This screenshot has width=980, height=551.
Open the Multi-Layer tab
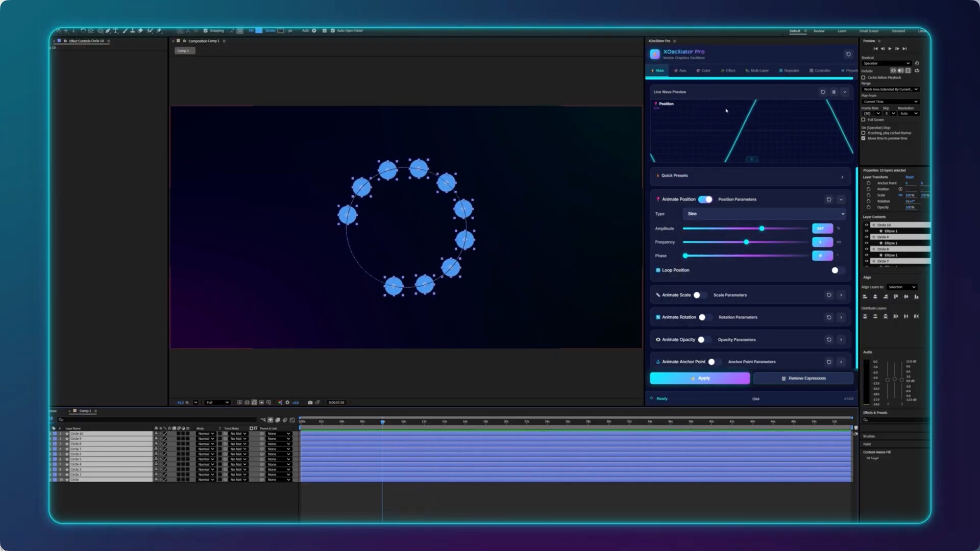757,71
